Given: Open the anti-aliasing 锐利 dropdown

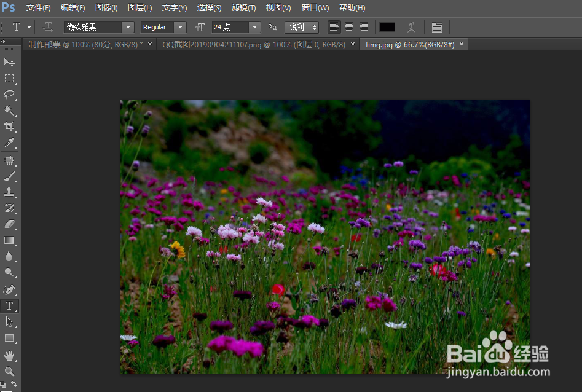Looking at the screenshot, I should [x=302, y=27].
